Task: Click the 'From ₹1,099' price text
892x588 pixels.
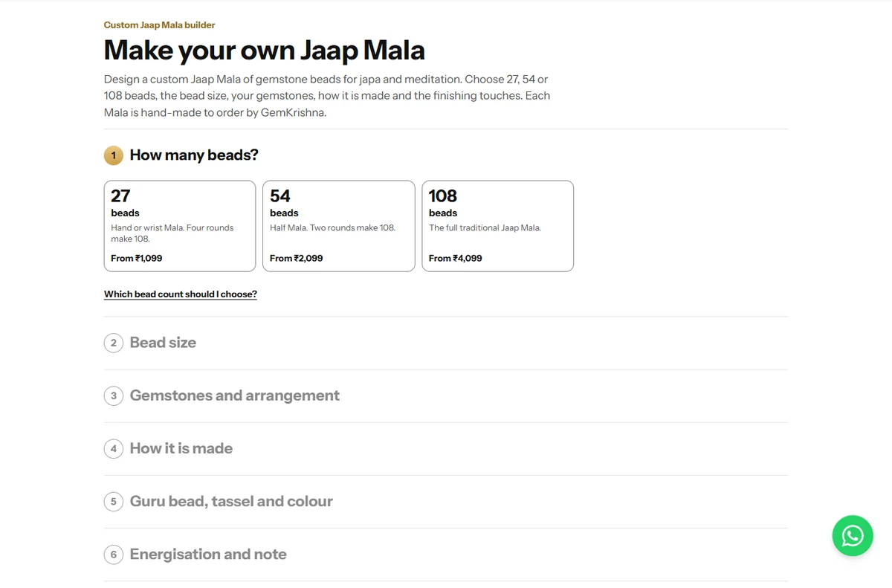Action: (x=137, y=258)
